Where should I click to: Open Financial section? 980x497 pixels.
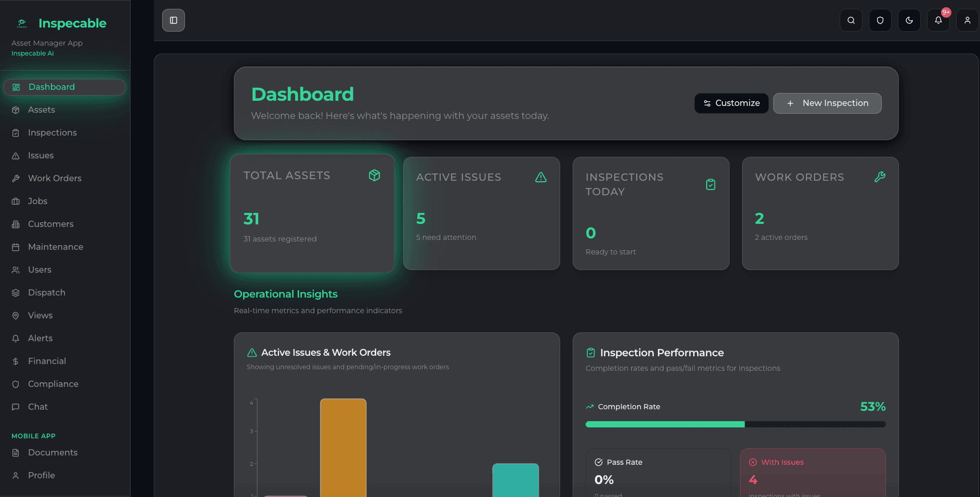[x=64, y=361]
